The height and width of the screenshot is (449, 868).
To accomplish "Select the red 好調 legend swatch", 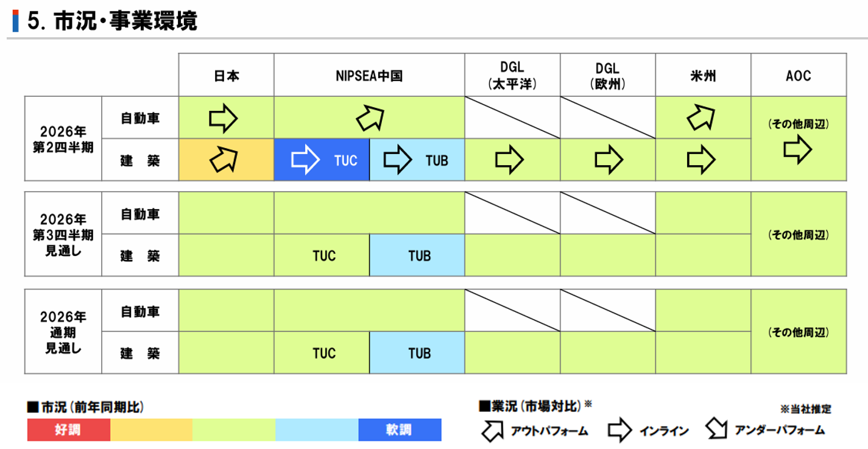I will tap(69, 430).
